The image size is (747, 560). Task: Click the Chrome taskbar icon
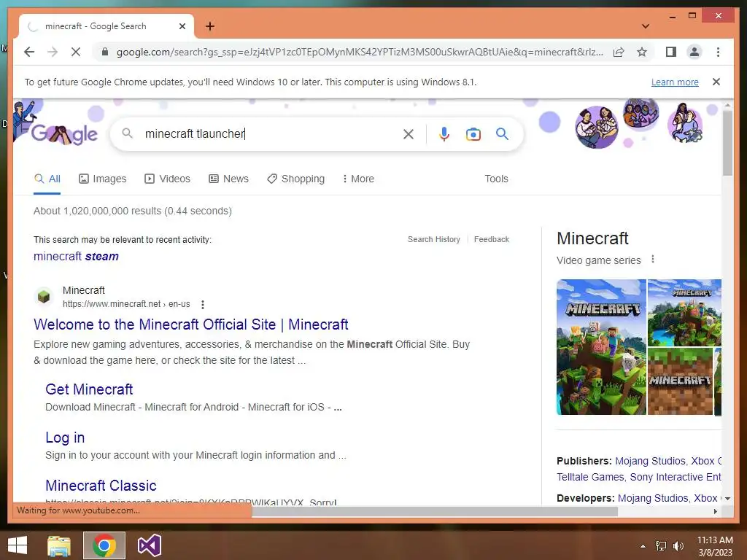point(104,545)
